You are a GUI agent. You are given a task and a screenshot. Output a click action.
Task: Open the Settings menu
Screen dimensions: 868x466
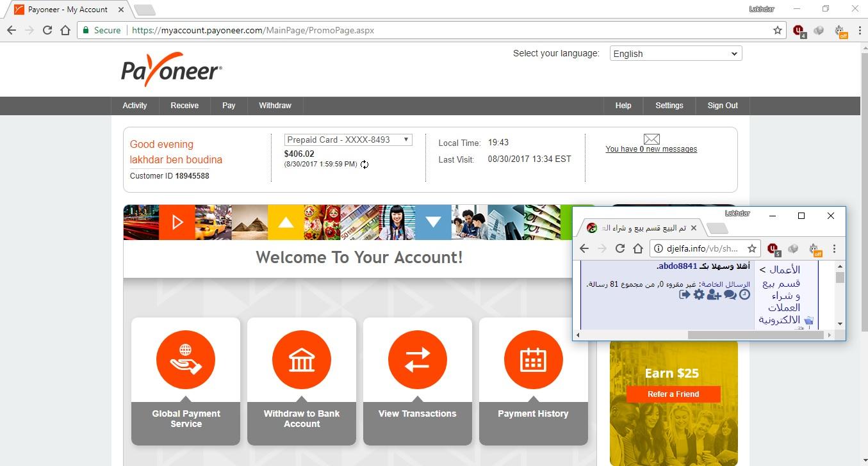coord(669,106)
